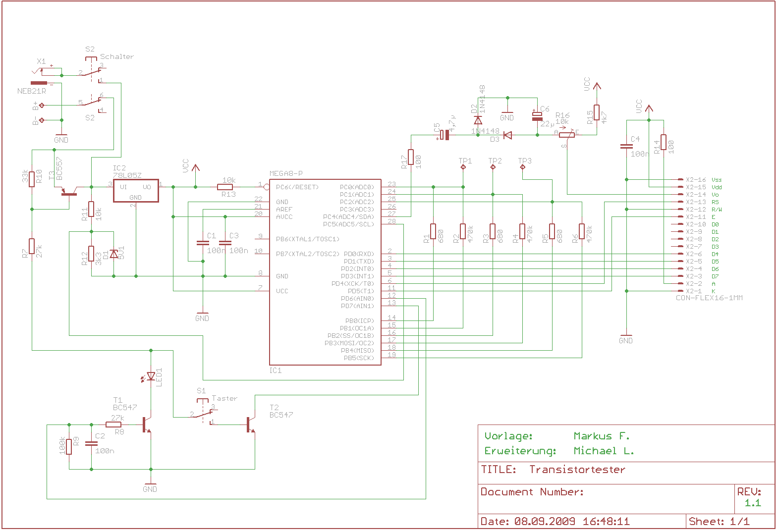The height and width of the screenshot is (532, 778).
Task: Select the S1 Taster pushbutton symbol
Action: pos(203,414)
